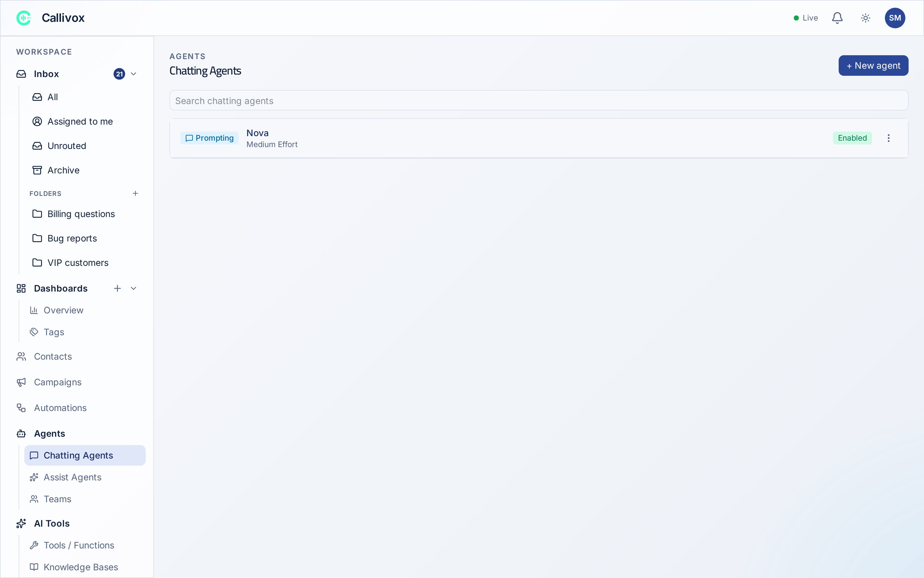Image resolution: width=924 pixels, height=578 pixels.
Task: Click the Dashboards grid icon
Action: (21, 288)
